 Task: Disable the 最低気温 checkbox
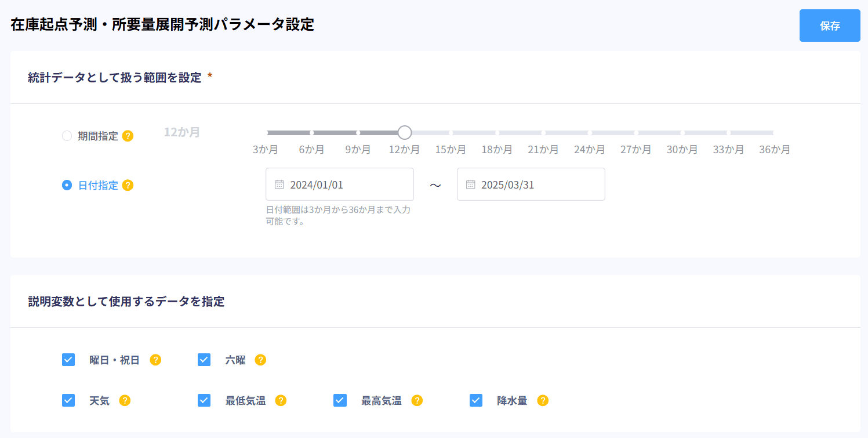204,400
